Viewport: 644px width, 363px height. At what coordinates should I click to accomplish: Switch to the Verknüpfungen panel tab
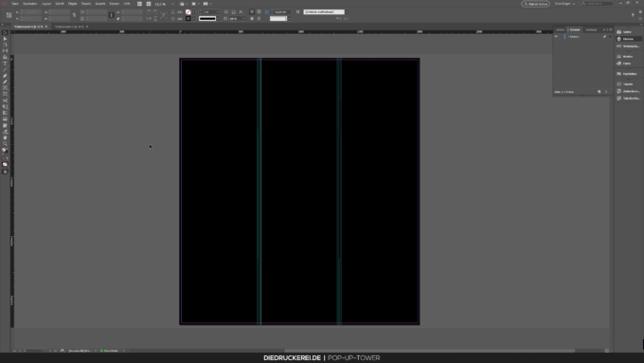(591, 29)
